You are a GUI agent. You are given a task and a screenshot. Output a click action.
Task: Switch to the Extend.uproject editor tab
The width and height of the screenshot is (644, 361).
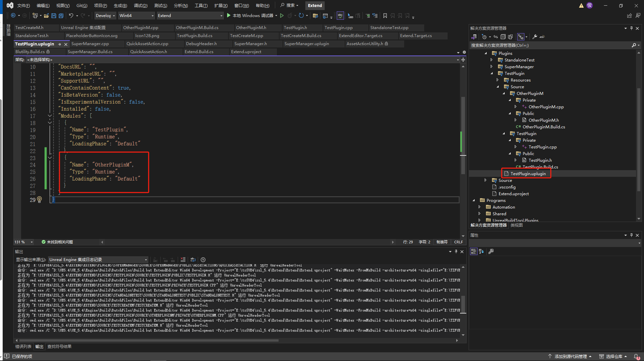pyautogui.click(x=246, y=52)
